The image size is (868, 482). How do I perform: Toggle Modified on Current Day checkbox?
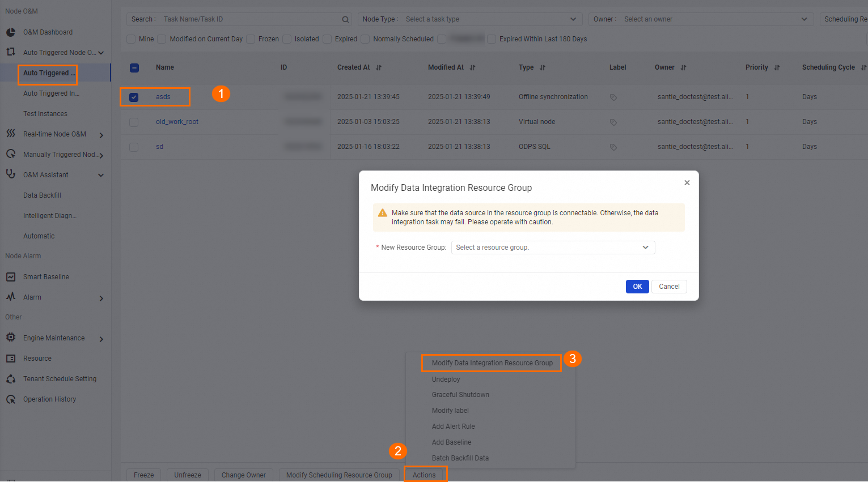tap(162, 39)
